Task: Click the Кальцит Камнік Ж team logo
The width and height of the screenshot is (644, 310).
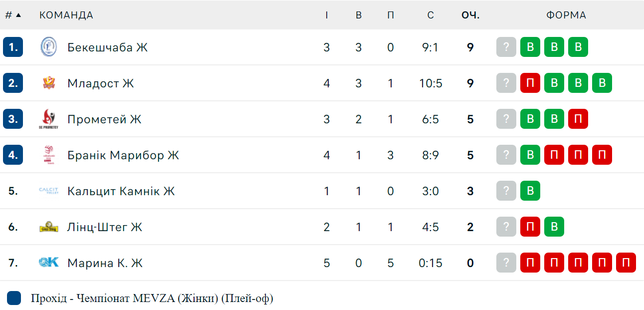Action: [x=49, y=191]
